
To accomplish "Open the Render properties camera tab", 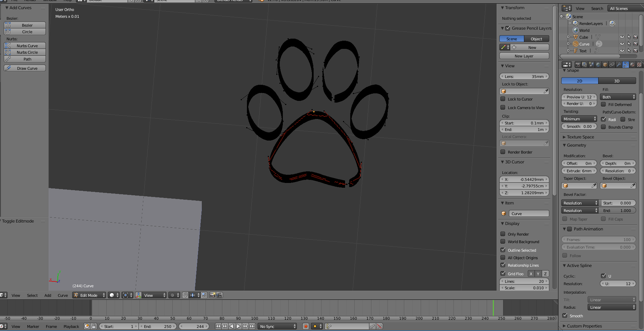I will click(578, 65).
